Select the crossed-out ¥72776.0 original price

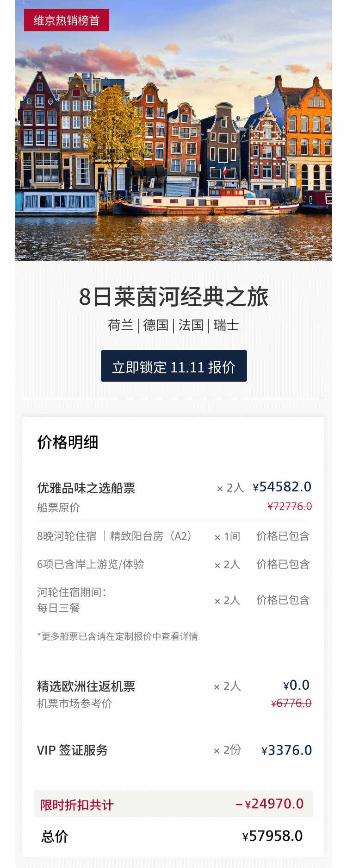click(x=290, y=506)
